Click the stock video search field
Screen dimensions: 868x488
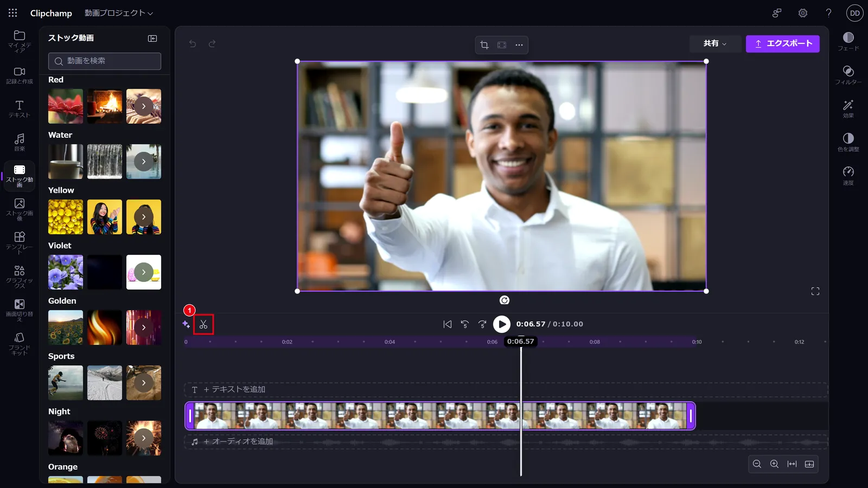pos(105,61)
